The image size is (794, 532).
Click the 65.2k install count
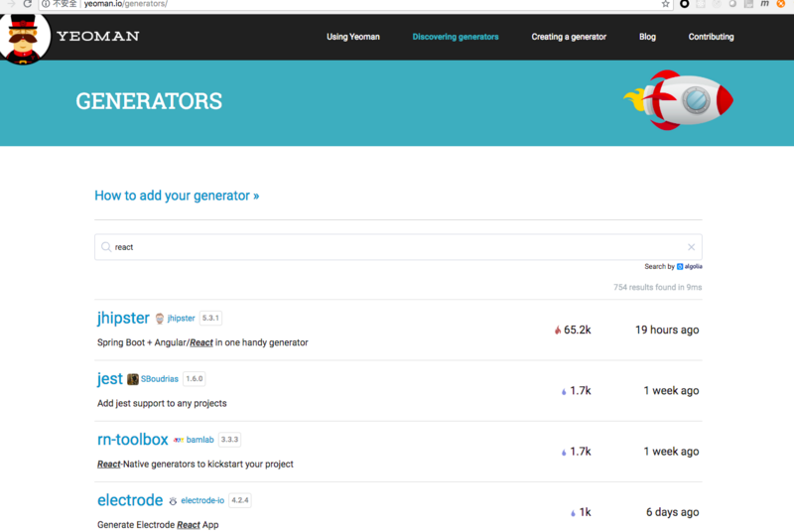point(578,331)
